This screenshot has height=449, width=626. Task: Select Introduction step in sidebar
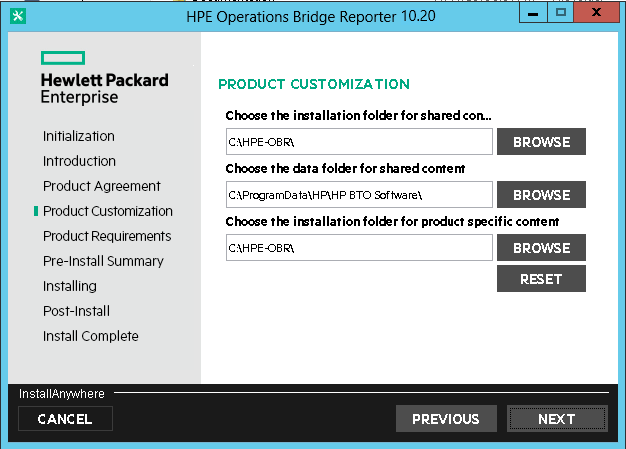tap(79, 161)
